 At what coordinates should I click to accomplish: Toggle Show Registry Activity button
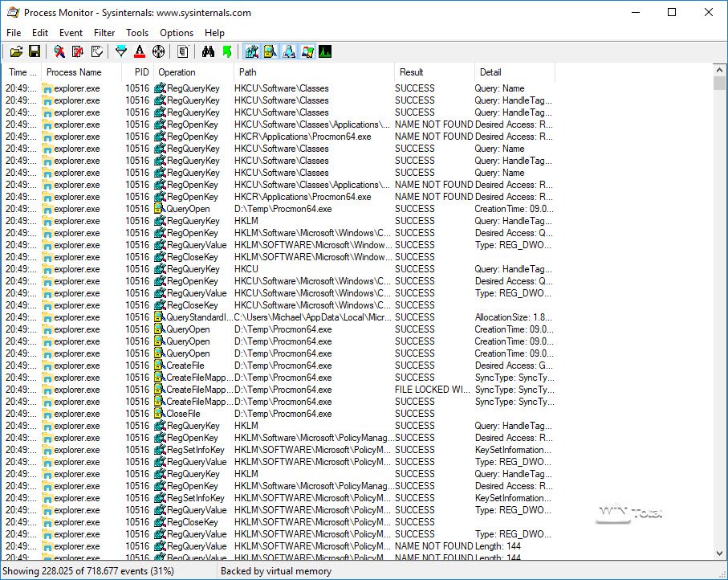tap(252, 52)
